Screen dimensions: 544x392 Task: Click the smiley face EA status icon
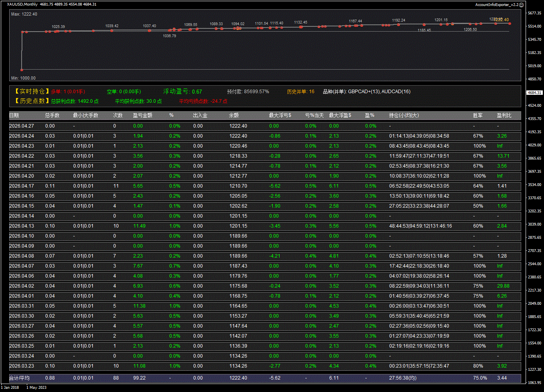(x=521, y=4)
